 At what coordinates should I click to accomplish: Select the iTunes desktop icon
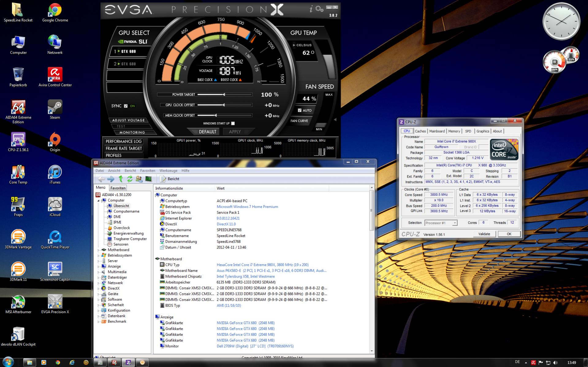coord(55,174)
